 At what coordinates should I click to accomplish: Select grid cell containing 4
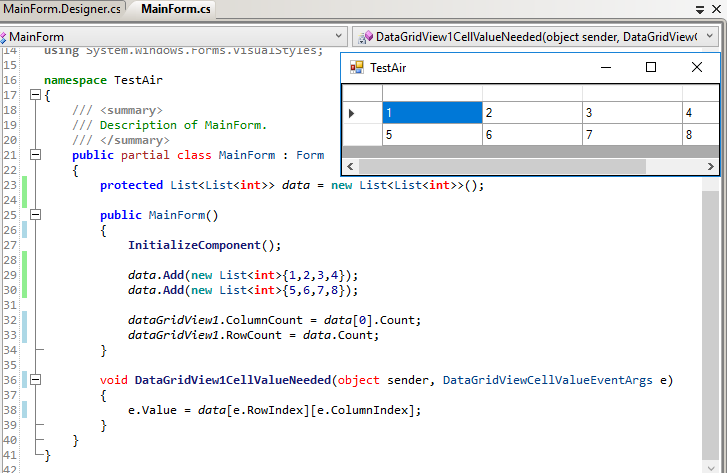coord(701,113)
